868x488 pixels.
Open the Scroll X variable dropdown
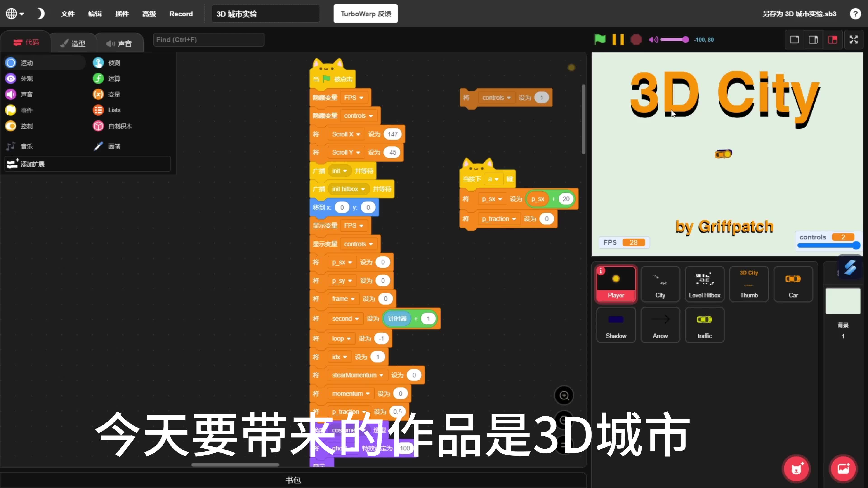(358, 134)
